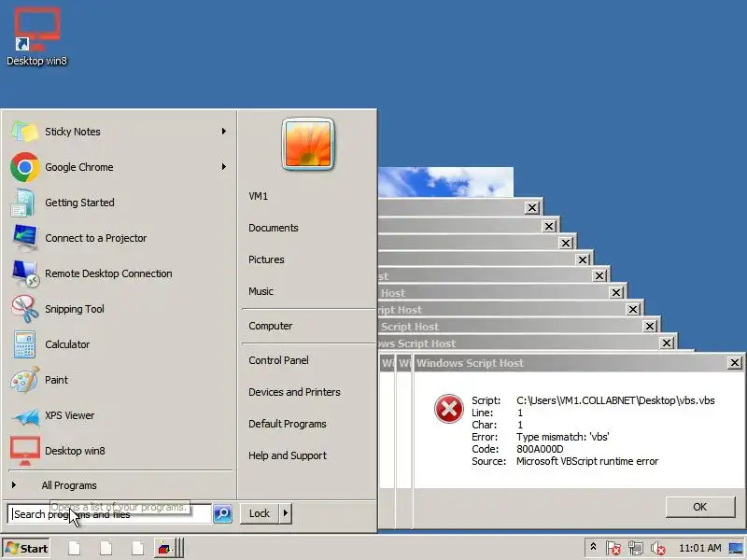Viewport: 747px width, 560px height.
Task: Open the XPS Viewer icon
Action: pyautogui.click(x=26, y=415)
